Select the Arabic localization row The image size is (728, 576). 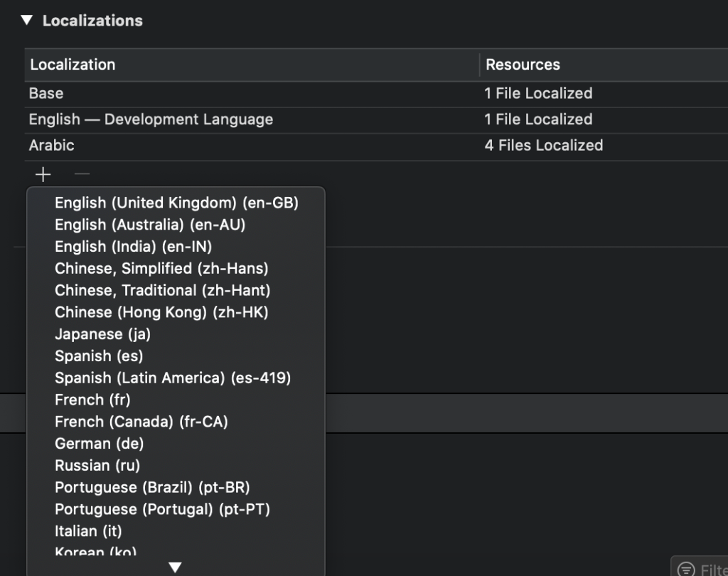pyautogui.click(x=376, y=146)
